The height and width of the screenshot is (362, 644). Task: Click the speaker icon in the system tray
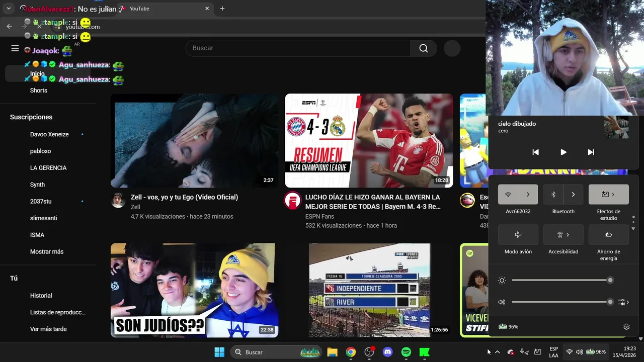click(579, 352)
